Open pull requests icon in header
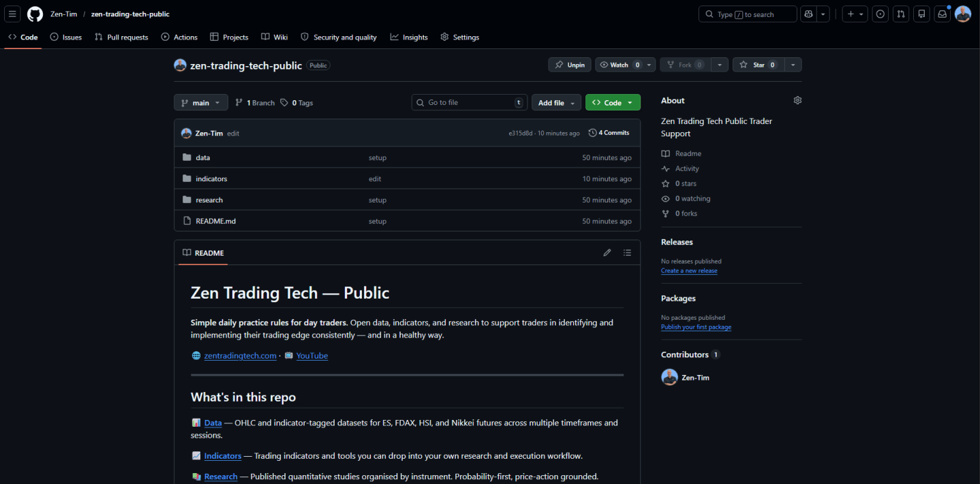980x484 pixels. [x=901, y=14]
